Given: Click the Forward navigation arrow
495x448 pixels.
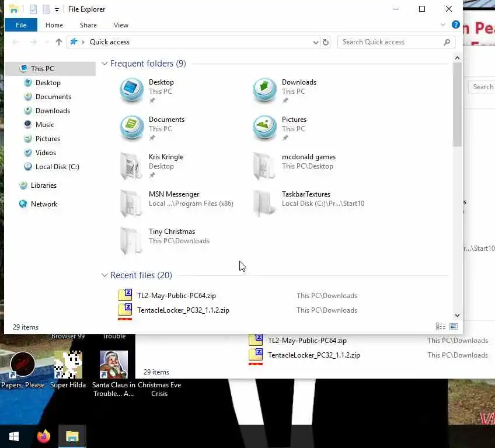Looking at the screenshot, I should tap(33, 42).
